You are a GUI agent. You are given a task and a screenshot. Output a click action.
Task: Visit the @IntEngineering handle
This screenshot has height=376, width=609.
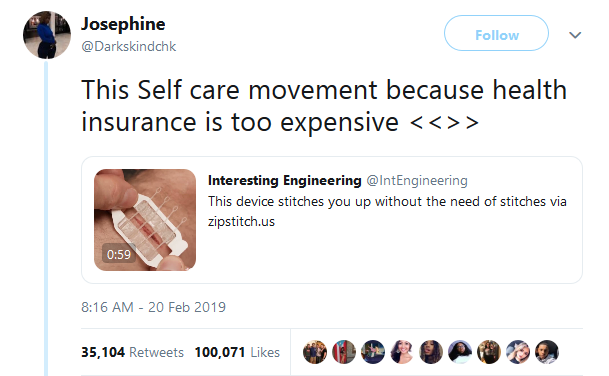coord(417,180)
